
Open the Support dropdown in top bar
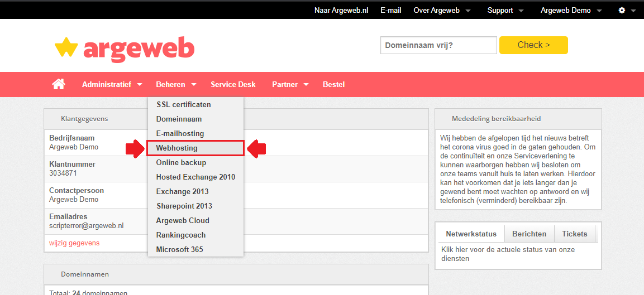pyautogui.click(x=505, y=10)
